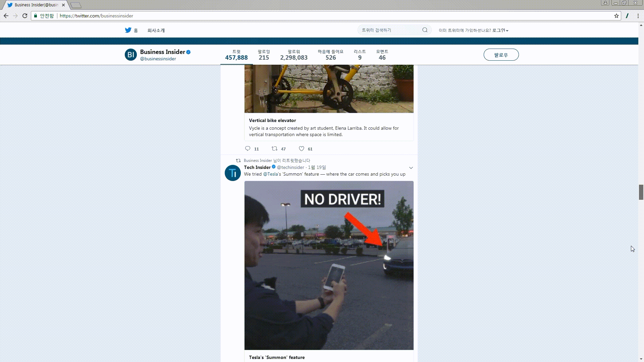
Task: Bookmark this page with the star icon
Action: click(616, 16)
